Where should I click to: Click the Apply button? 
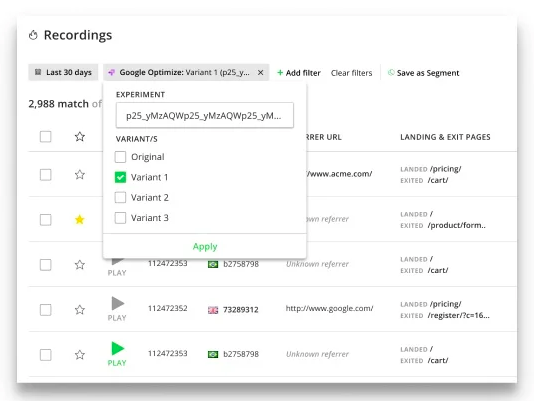click(205, 246)
